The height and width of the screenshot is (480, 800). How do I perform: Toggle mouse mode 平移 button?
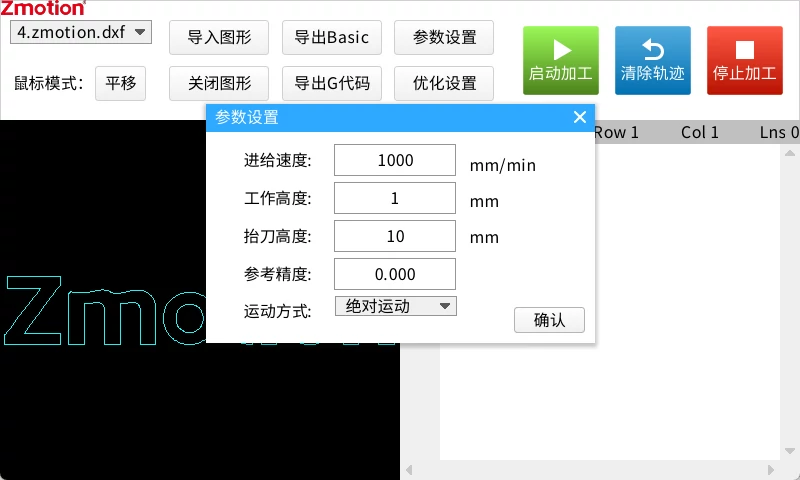(x=120, y=83)
